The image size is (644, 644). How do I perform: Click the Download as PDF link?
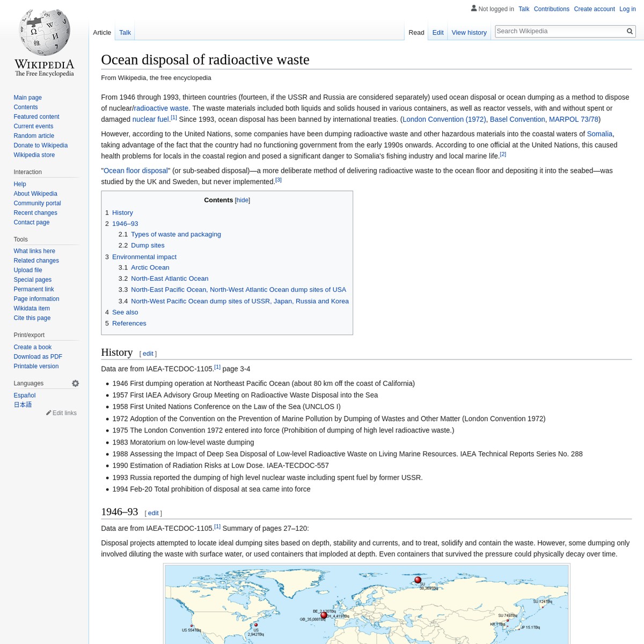38,356
